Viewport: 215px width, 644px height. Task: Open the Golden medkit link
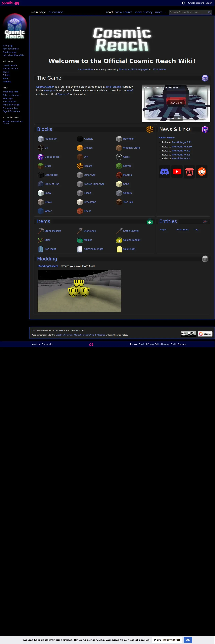pyautogui.click(x=132, y=240)
